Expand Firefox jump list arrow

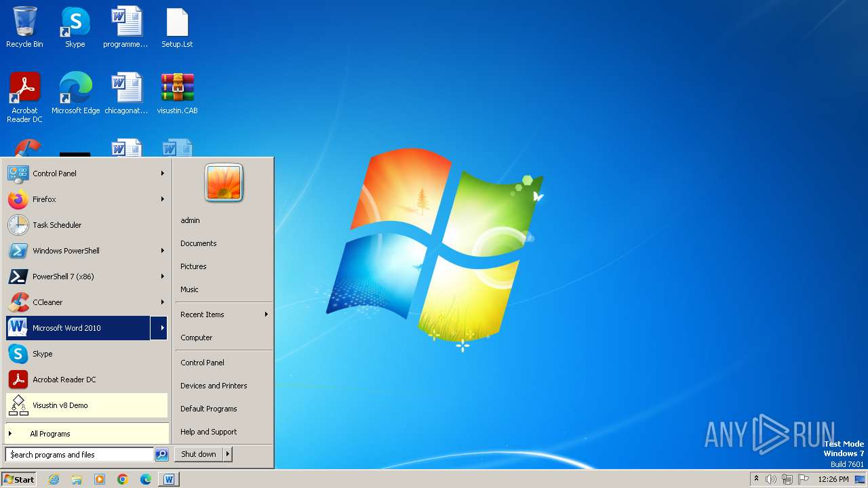point(162,199)
